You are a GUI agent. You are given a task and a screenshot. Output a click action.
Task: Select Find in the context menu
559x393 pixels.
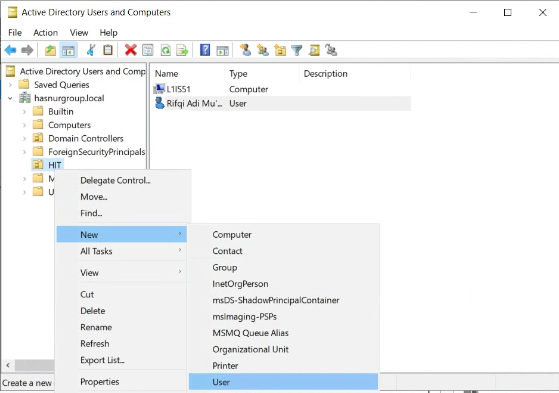coord(122,213)
